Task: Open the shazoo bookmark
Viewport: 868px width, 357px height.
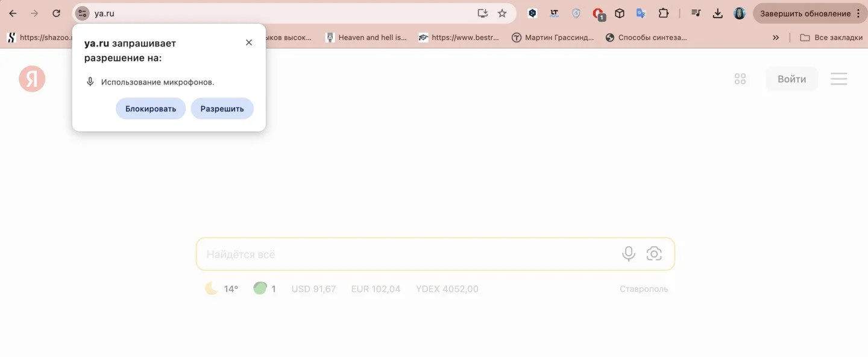Action: (x=39, y=37)
